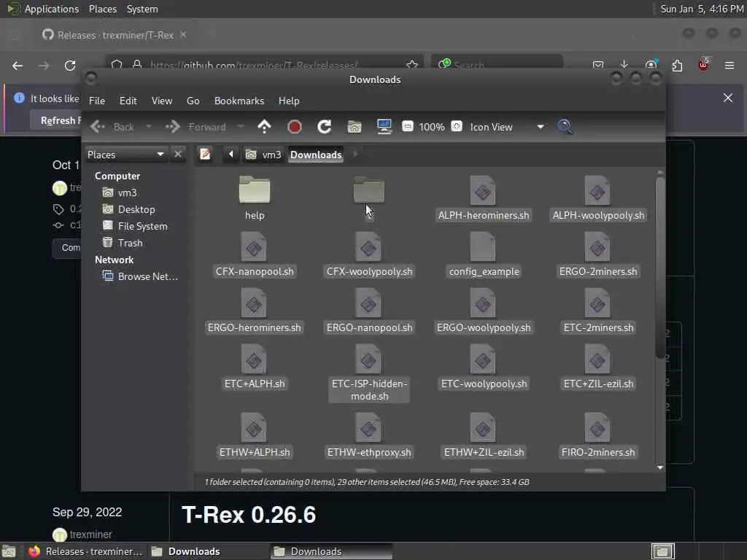This screenshot has width=747, height=560.
Task: Select the CFX-nanopool.sh file
Action: click(255, 254)
